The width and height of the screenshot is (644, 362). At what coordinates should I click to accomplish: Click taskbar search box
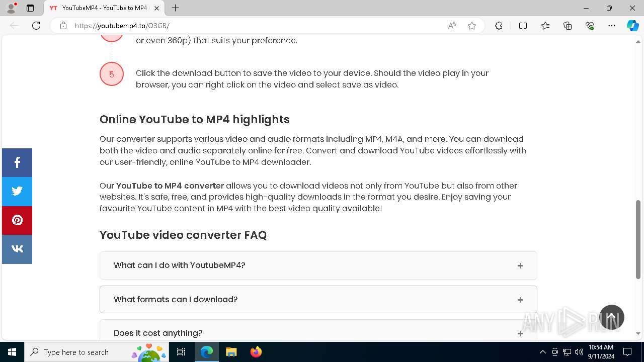[97, 352]
